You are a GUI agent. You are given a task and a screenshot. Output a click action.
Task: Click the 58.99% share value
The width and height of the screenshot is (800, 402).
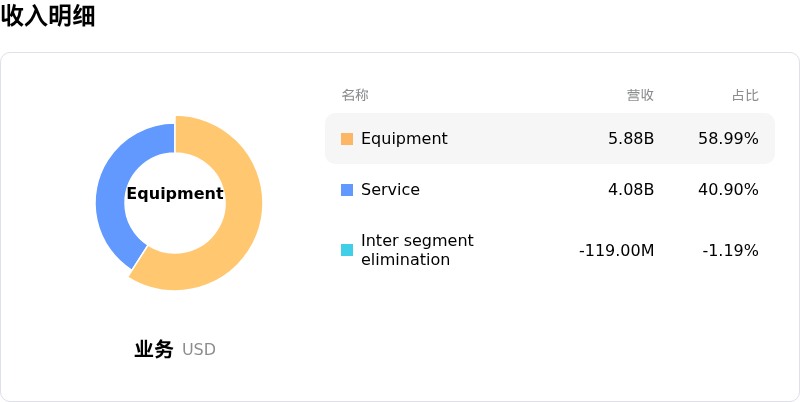[728, 139]
